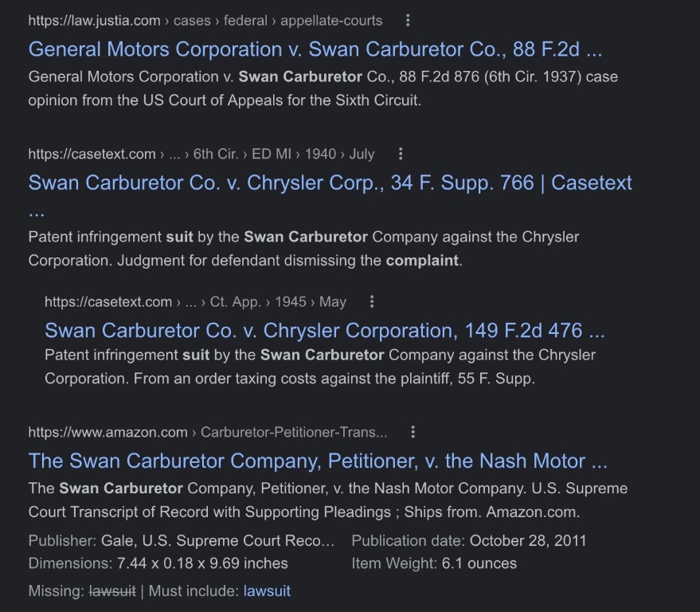
Task: Open the three-dot menu for casetext 1945 May result
Action: pos(372,302)
